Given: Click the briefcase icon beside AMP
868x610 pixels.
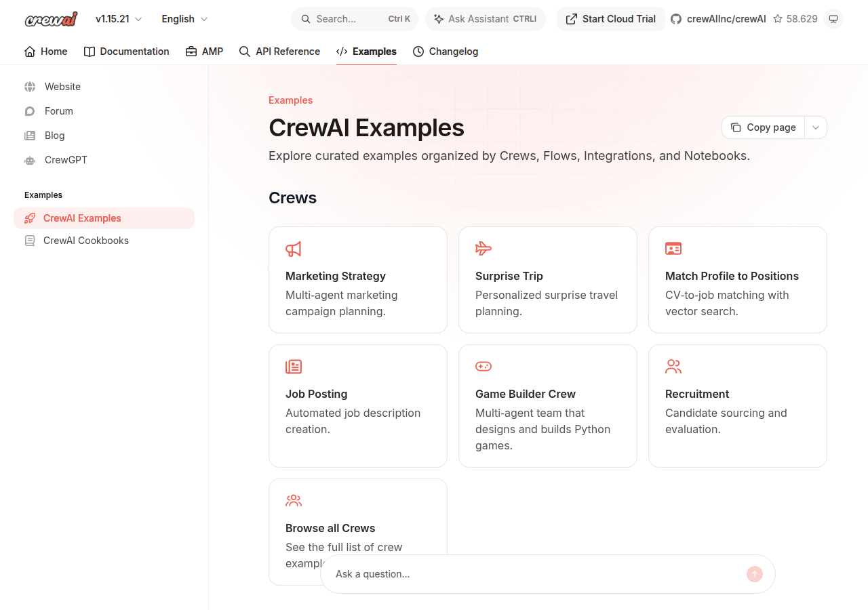Looking at the screenshot, I should click(x=191, y=52).
